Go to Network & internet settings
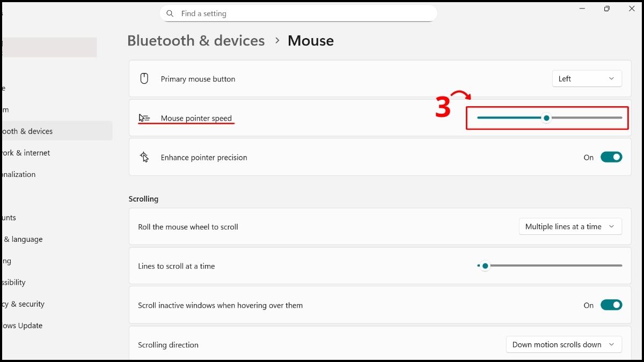The image size is (644, 362). pos(26,153)
